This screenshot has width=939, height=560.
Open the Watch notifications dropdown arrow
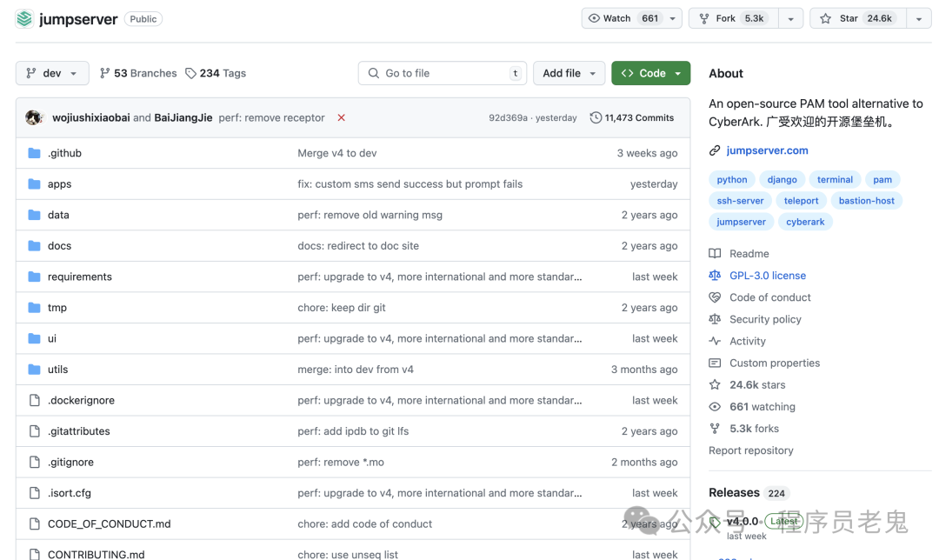point(672,18)
